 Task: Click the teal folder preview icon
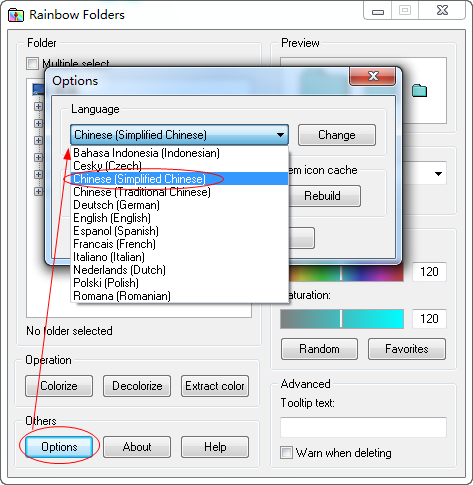pos(419,91)
